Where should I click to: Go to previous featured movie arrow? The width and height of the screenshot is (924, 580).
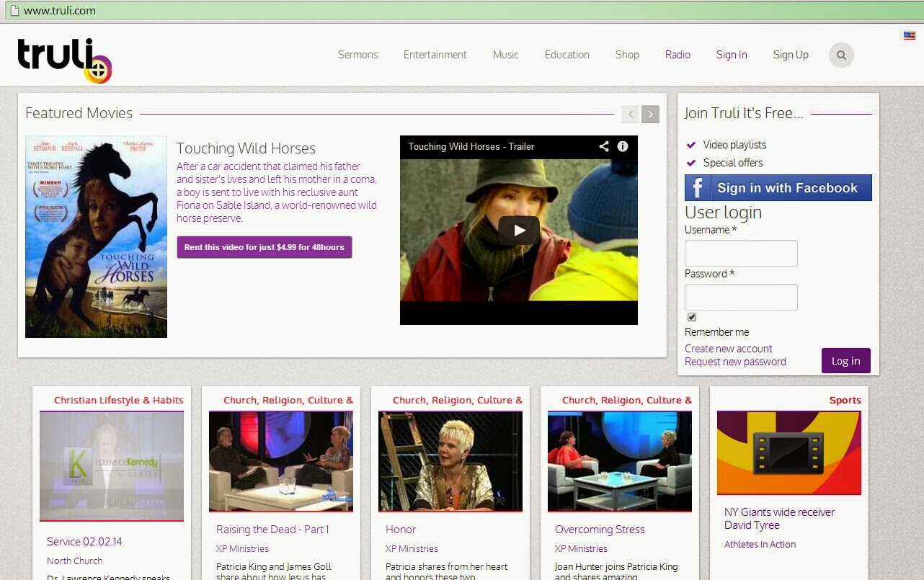[x=631, y=114]
